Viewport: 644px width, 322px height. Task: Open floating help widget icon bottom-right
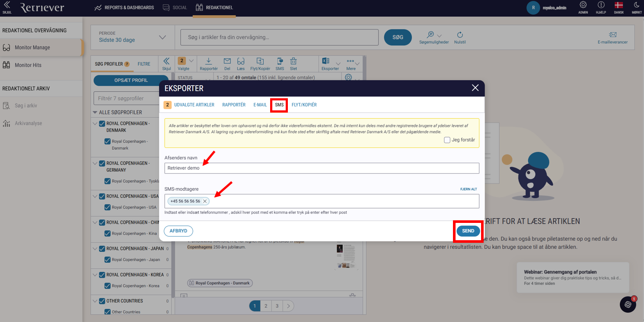(628, 304)
